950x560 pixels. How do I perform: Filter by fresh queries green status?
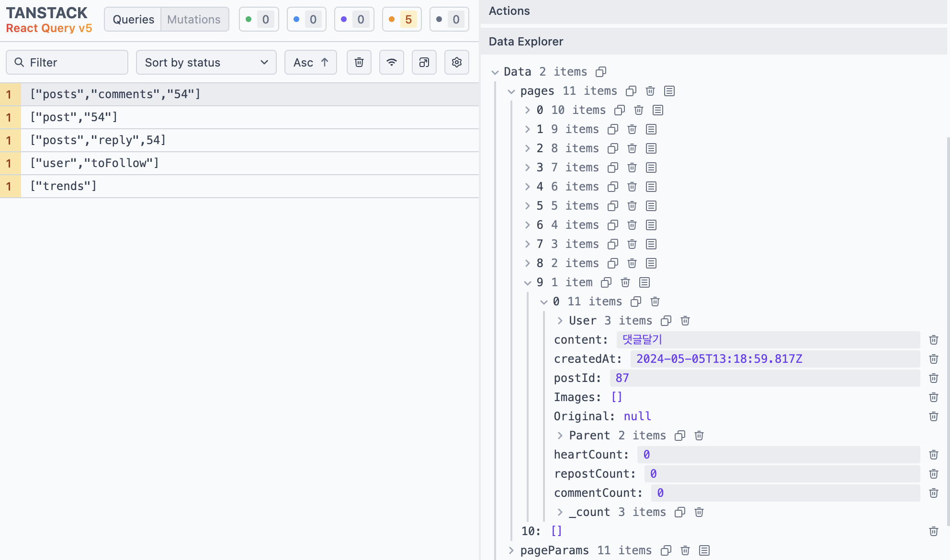pos(259,20)
